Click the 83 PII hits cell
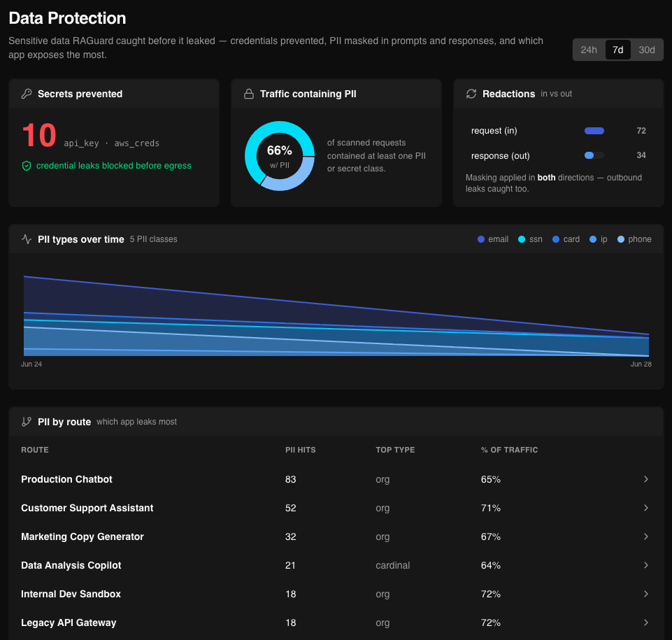The image size is (672, 640). coord(291,479)
